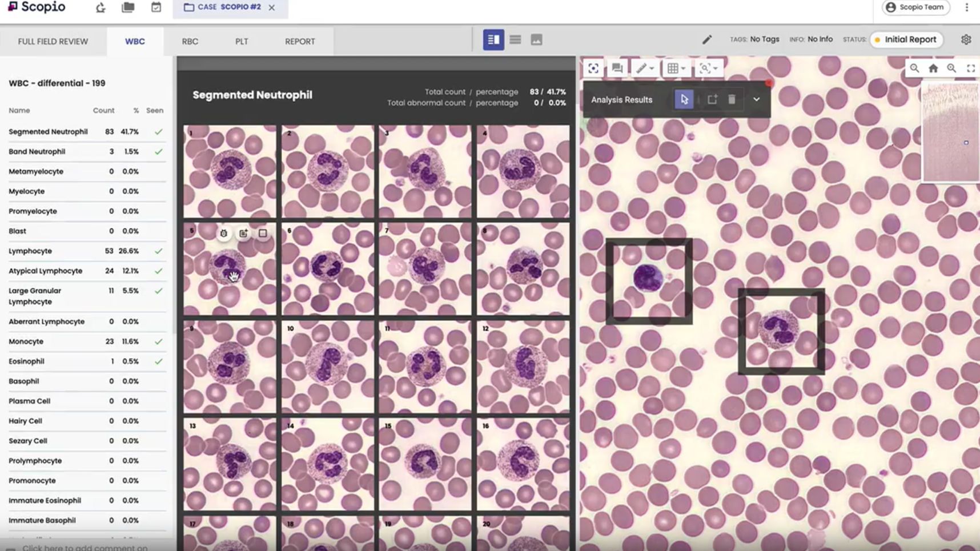The height and width of the screenshot is (551, 980).
Task: Delete selection using the trash icon
Action: (733, 99)
